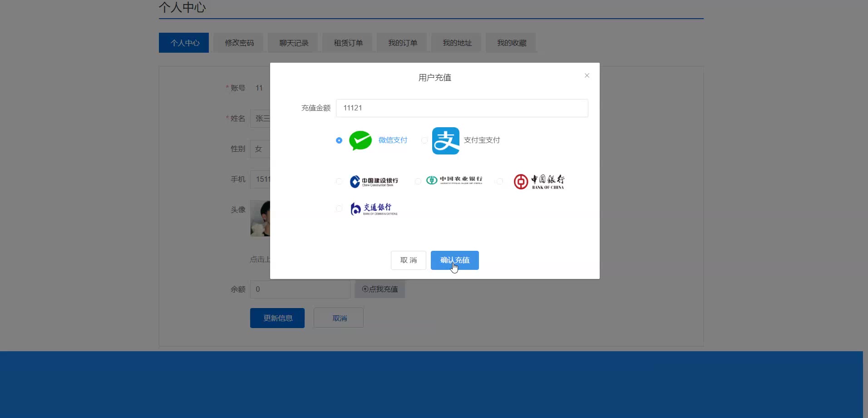Go to the 我的订单 tab

402,43
